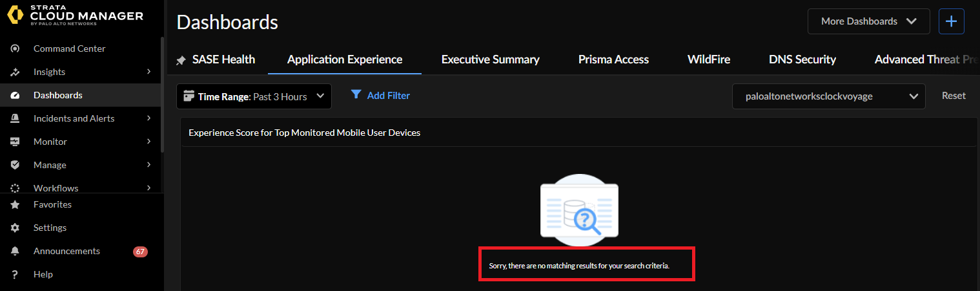Viewport: 980px width, 291px height.
Task: Click the Monitor icon in sidebar
Action: pyautogui.click(x=15, y=142)
